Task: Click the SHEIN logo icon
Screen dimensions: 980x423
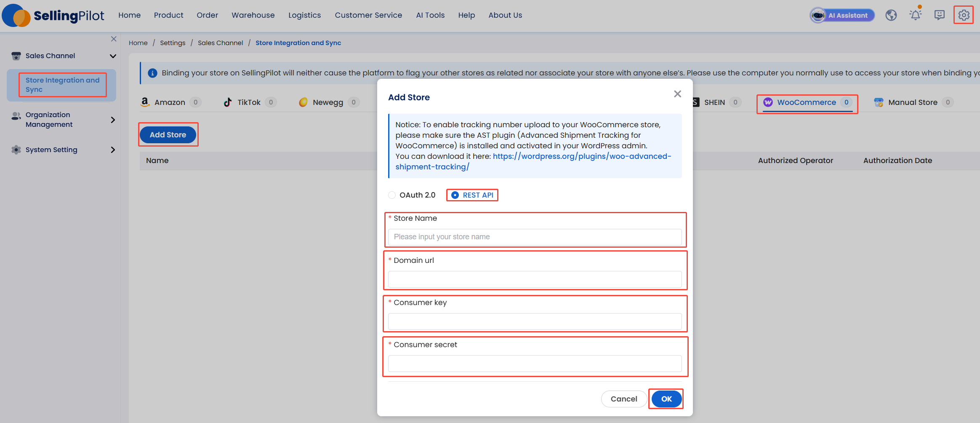Action: pyautogui.click(x=696, y=102)
